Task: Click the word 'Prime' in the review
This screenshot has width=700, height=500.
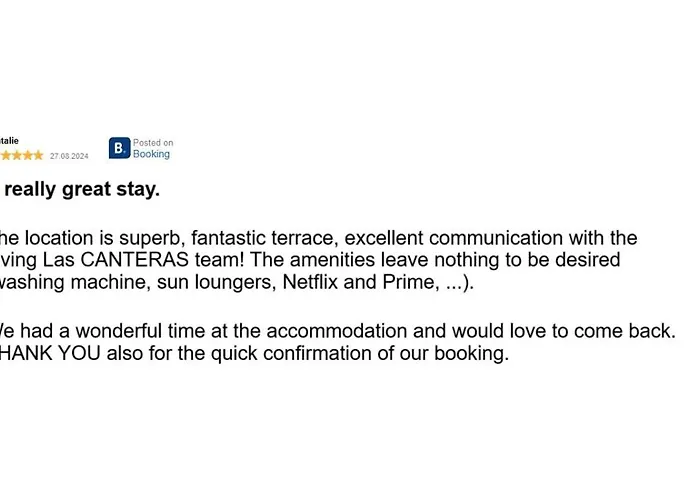Action: click(408, 282)
